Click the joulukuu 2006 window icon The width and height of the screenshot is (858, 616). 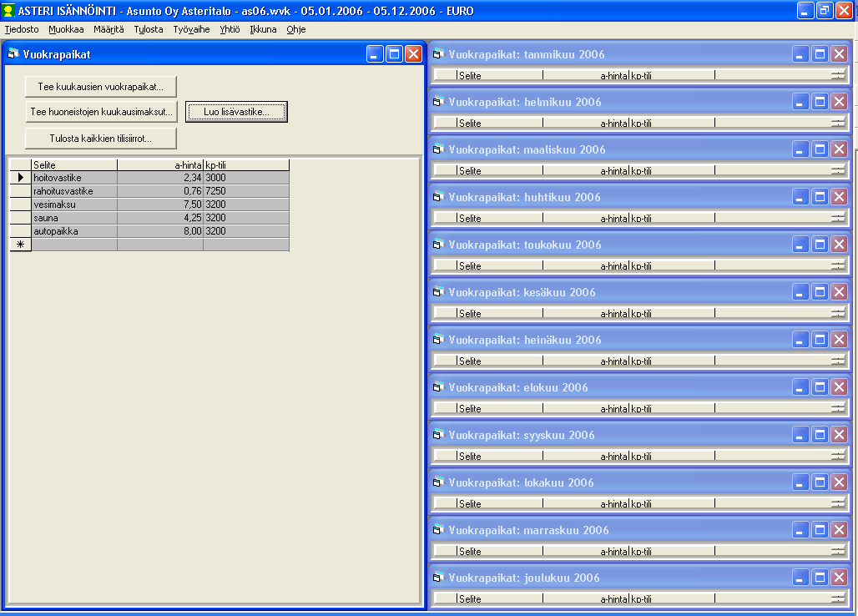point(437,577)
